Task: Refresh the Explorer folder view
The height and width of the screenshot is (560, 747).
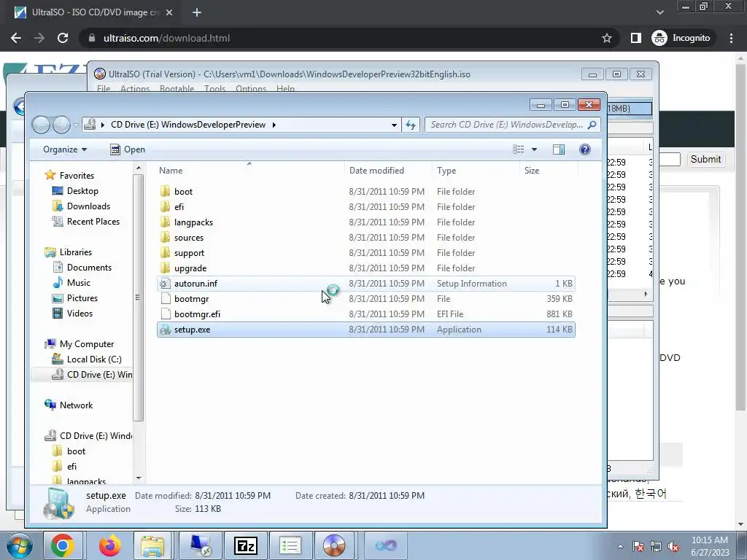Action: pos(410,125)
